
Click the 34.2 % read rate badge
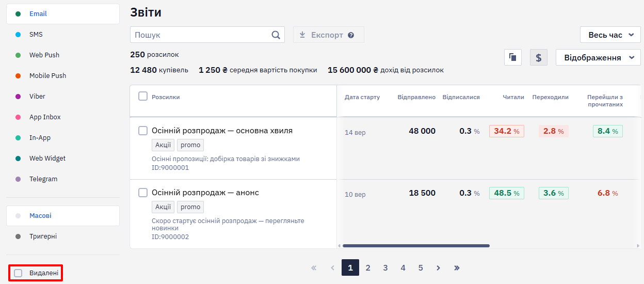tap(507, 131)
